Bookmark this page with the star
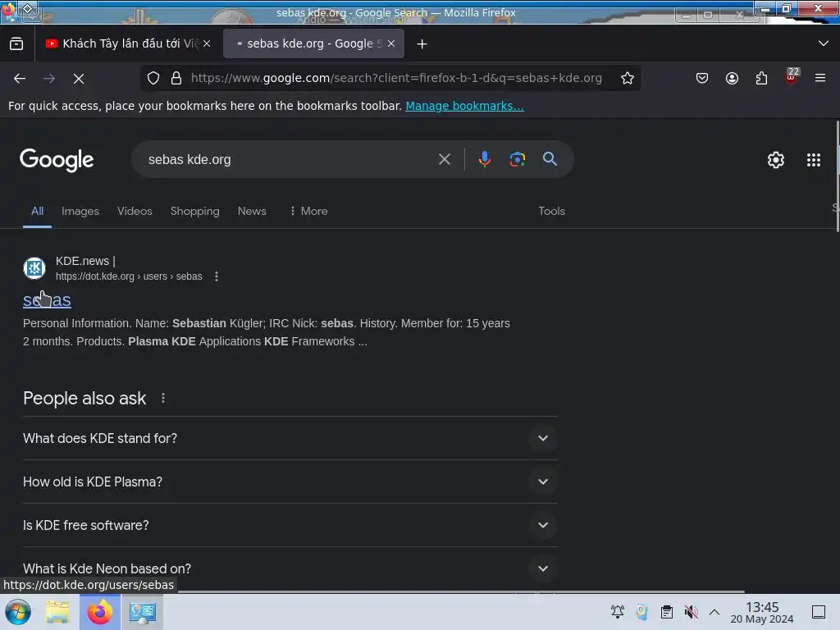Viewport: 840px width, 630px height. click(x=628, y=78)
